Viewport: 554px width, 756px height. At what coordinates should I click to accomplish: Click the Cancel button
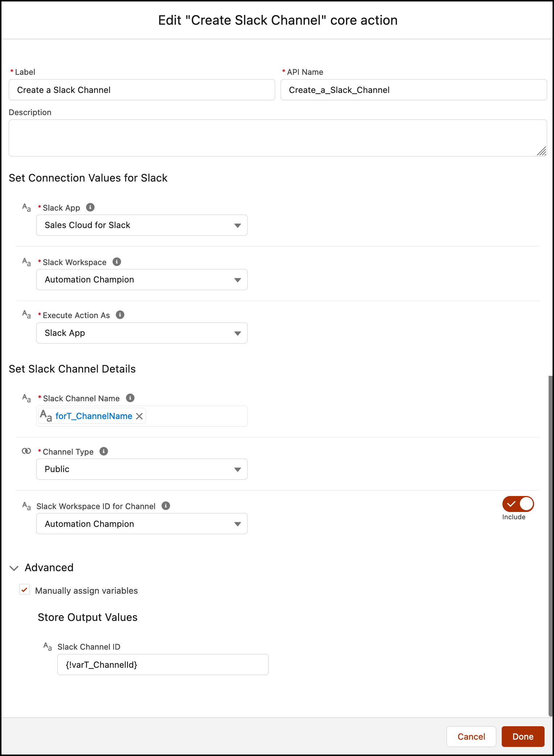coord(471,736)
